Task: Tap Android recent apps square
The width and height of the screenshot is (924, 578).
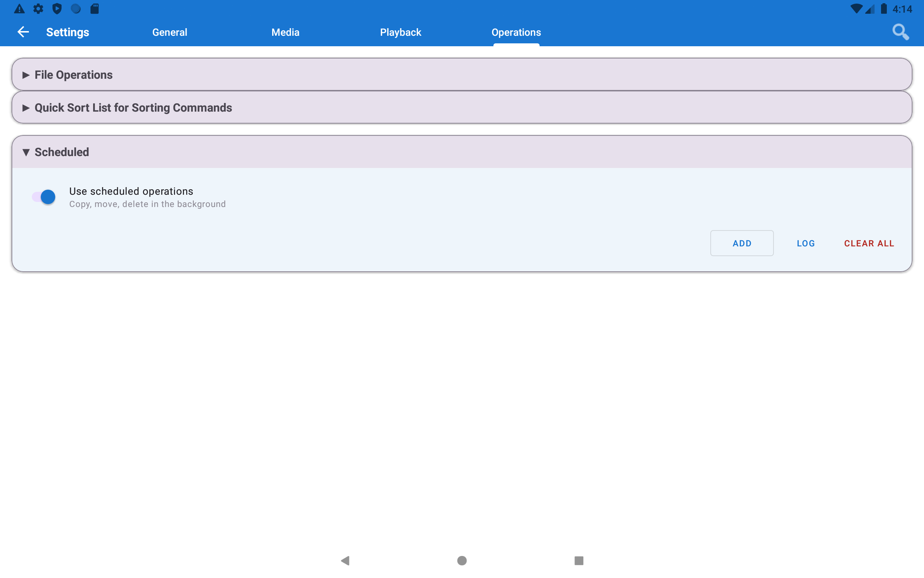Action: pyautogui.click(x=579, y=560)
